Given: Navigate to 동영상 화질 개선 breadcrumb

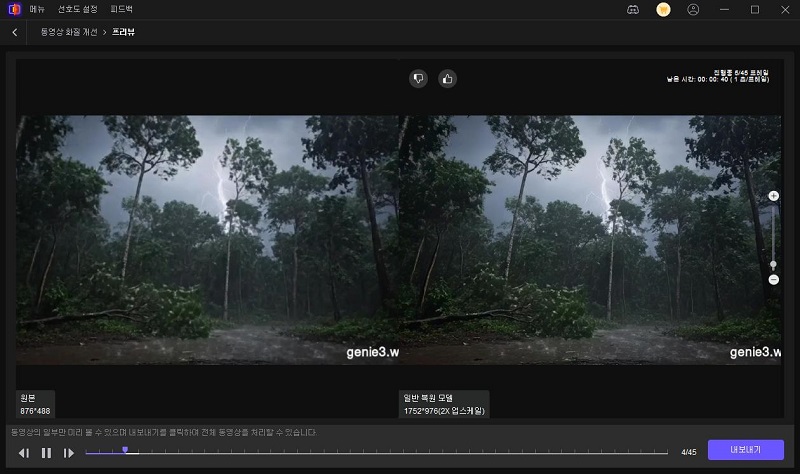Looking at the screenshot, I should [71, 32].
